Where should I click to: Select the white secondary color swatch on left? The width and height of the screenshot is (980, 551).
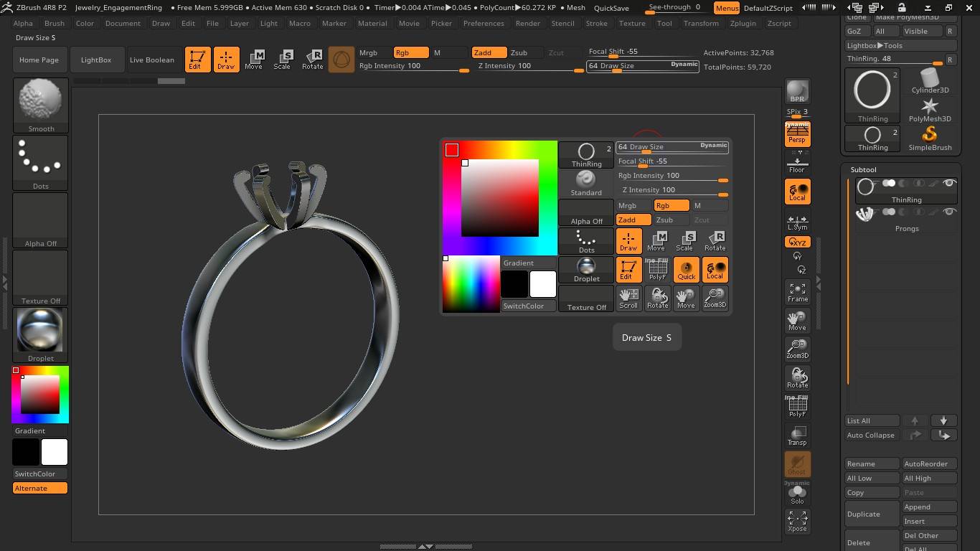pyautogui.click(x=55, y=452)
